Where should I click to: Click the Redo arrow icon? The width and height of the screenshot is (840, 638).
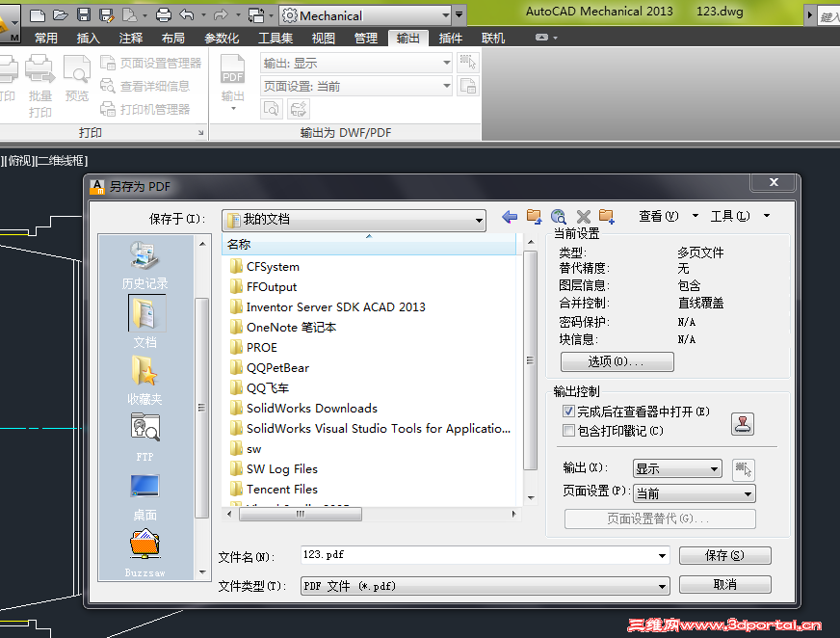(221, 15)
